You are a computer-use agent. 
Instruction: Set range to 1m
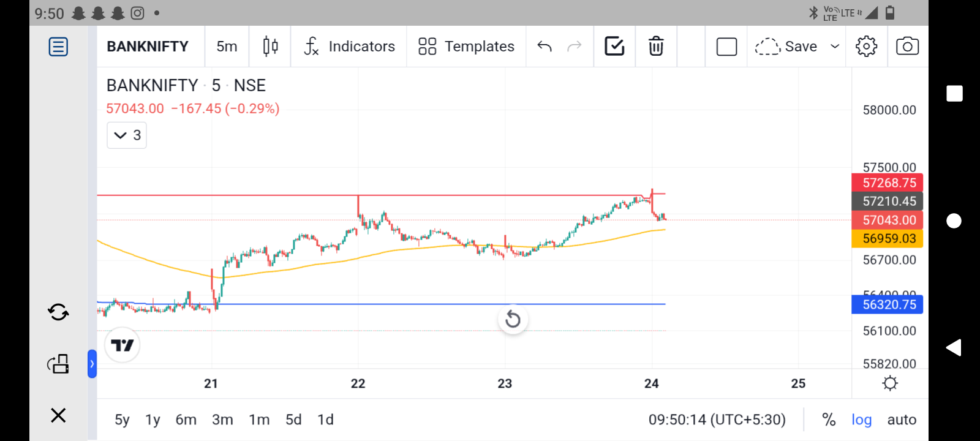point(259,420)
